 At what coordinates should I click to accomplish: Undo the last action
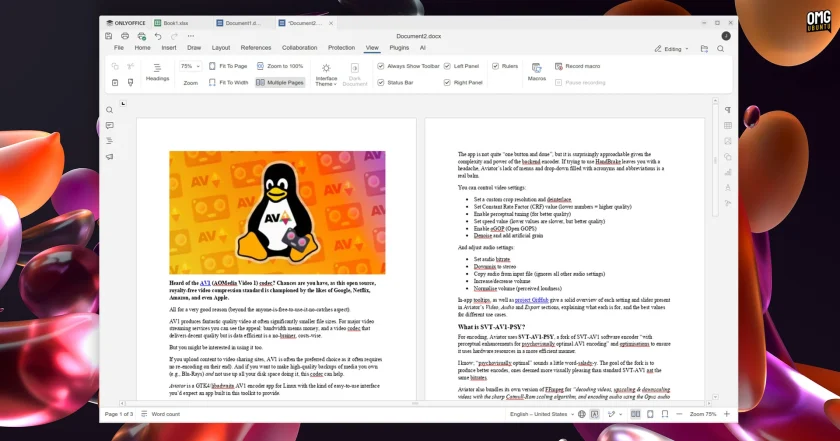(158, 36)
